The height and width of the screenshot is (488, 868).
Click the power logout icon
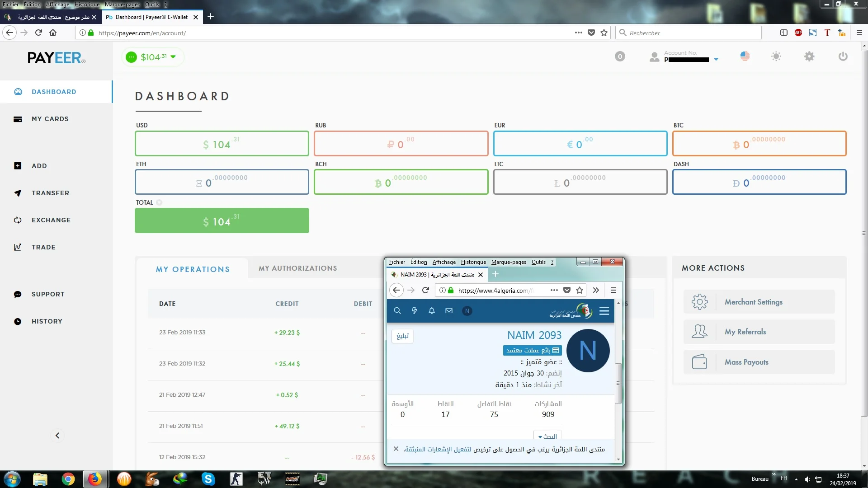[x=843, y=56]
